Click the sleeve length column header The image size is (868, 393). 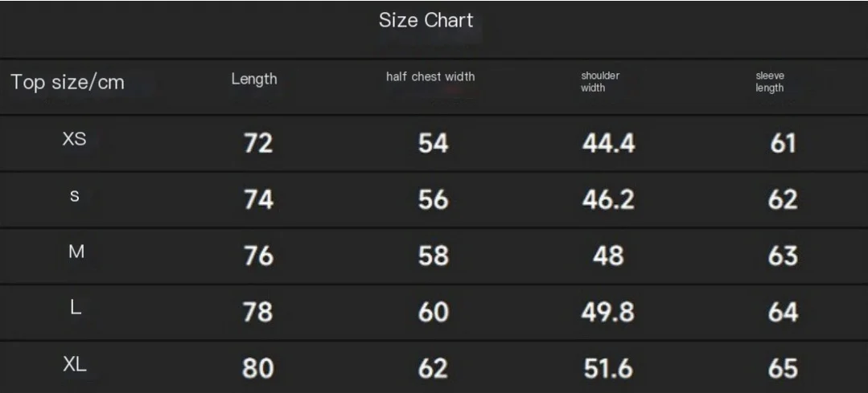point(770,82)
